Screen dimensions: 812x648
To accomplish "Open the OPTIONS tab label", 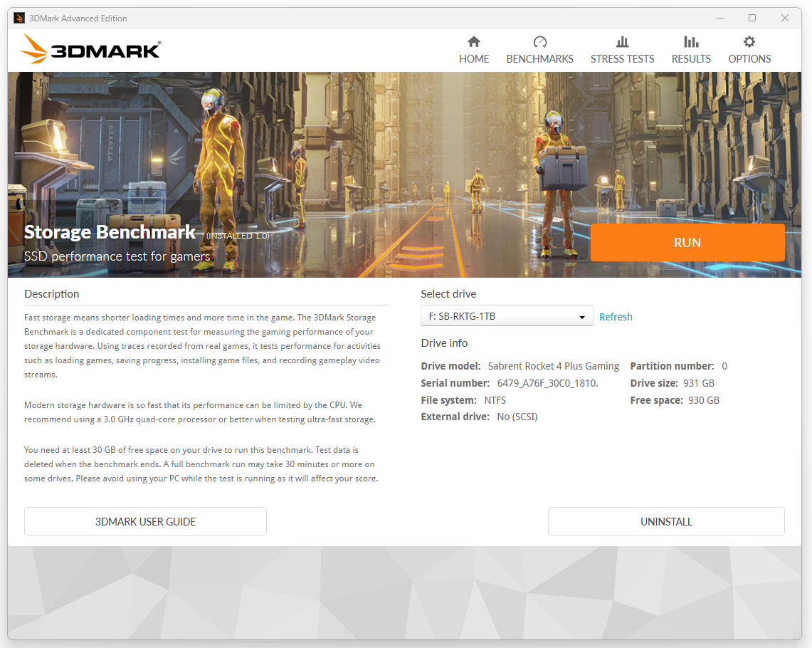I will [749, 59].
